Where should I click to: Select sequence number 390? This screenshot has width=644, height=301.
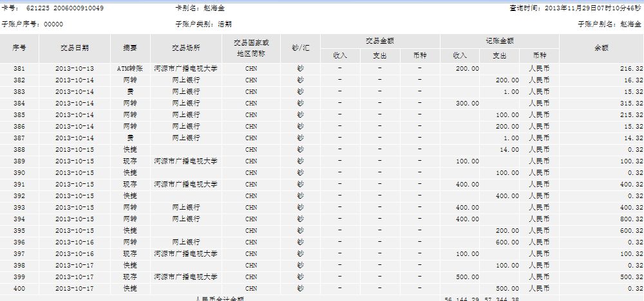point(19,172)
